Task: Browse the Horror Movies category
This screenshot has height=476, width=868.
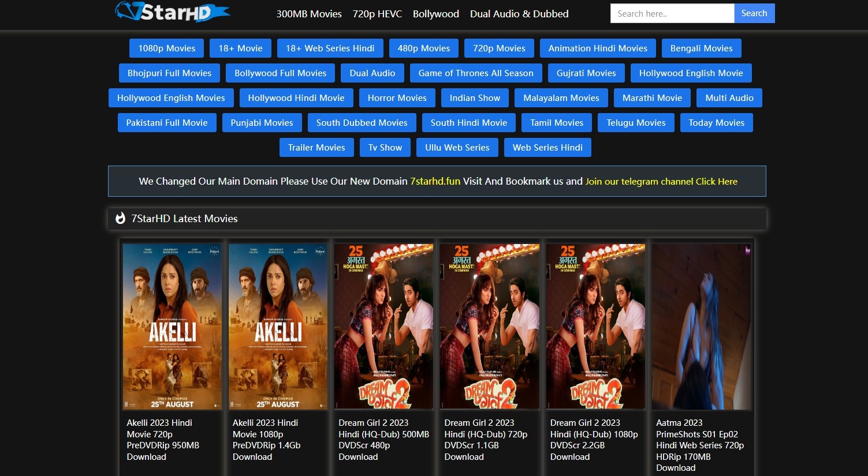Action: [x=397, y=98]
